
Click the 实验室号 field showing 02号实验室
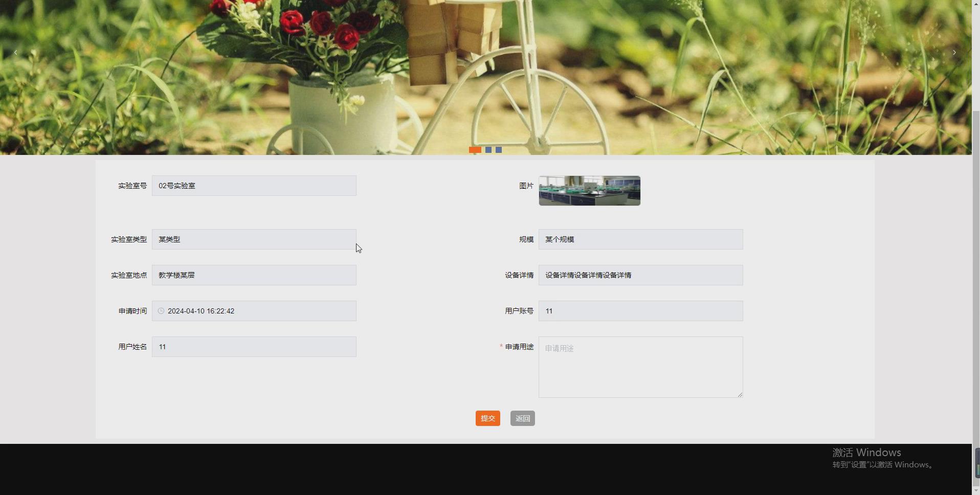point(254,185)
